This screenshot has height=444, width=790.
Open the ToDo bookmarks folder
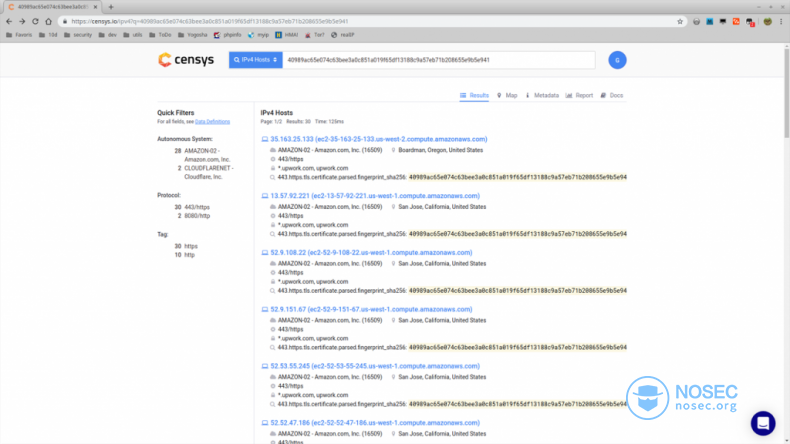click(x=160, y=35)
